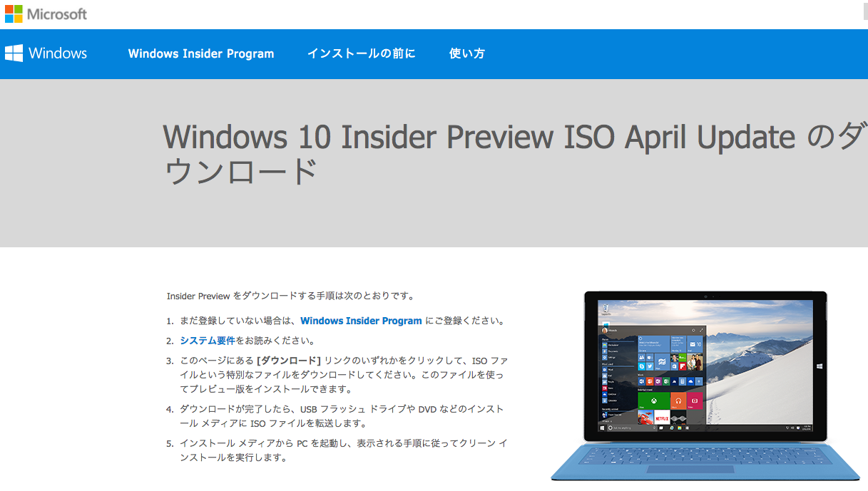Open the Windows Insider Program nav item
The width and height of the screenshot is (868, 491).
(x=201, y=53)
